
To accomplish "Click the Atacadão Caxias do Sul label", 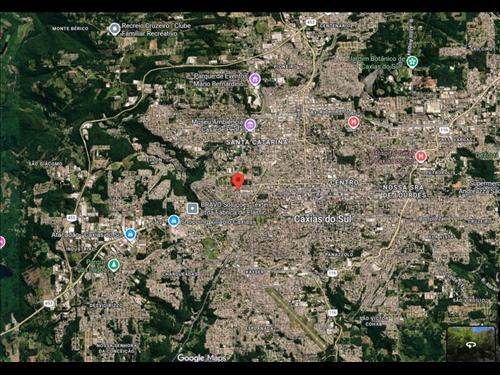I will 87,235.
